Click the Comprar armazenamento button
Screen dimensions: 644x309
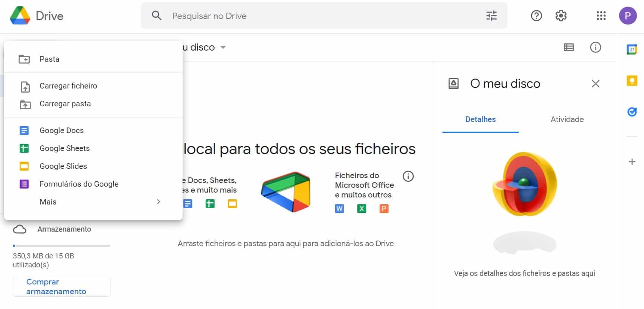pos(62,287)
